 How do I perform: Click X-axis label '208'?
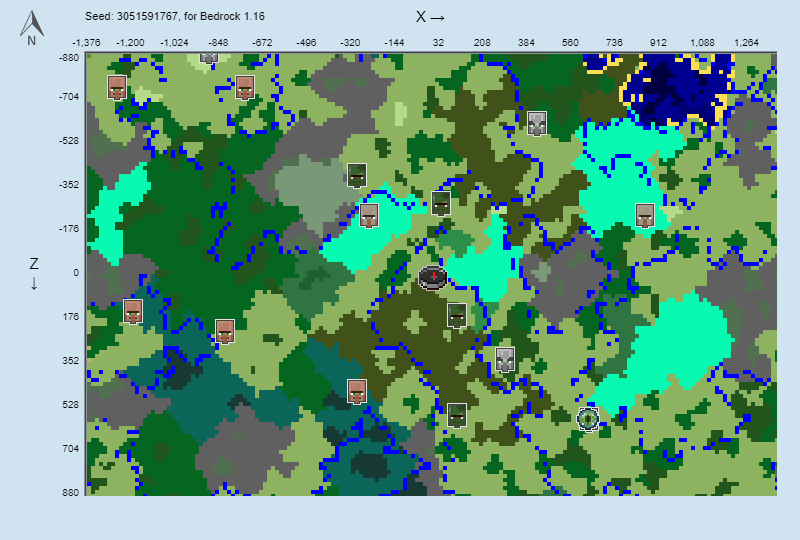[x=482, y=43]
